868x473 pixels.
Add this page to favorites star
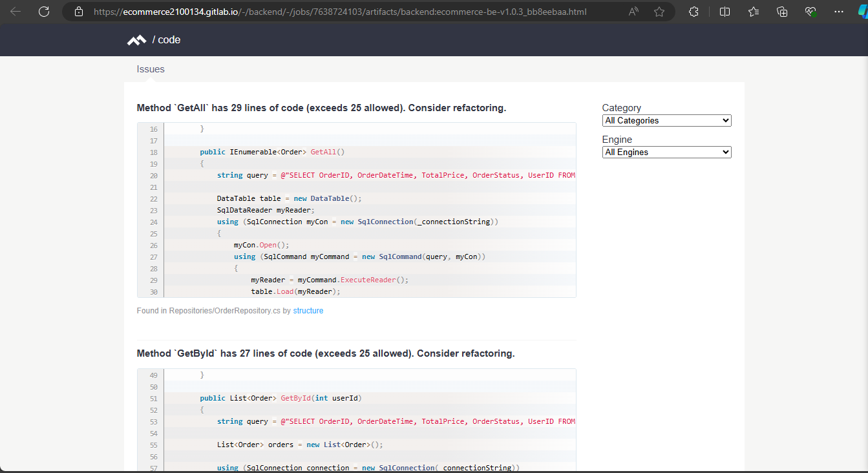(659, 12)
